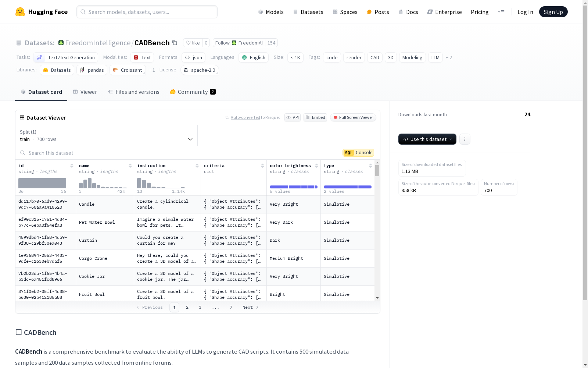Expand the +1 hidden libraries
This screenshot has height=368, width=588.
point(152,70)
